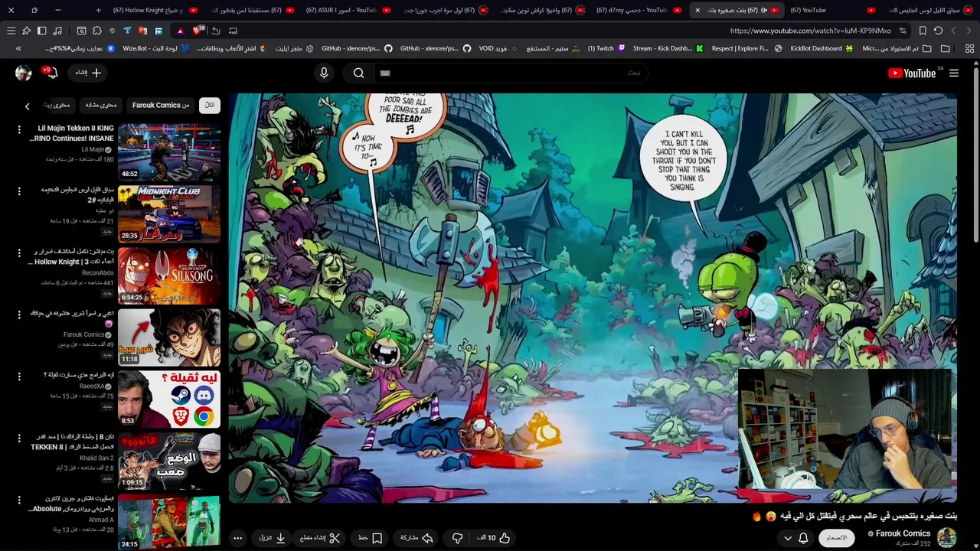980x551 pixels.
Task: Open Midnight Club video thumbnail
Action: pos(169,214)
